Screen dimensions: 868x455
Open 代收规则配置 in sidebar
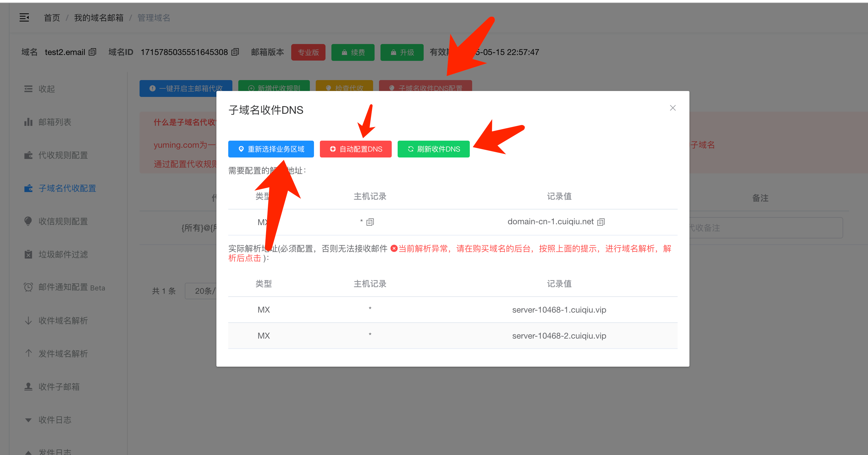point(56,155)
